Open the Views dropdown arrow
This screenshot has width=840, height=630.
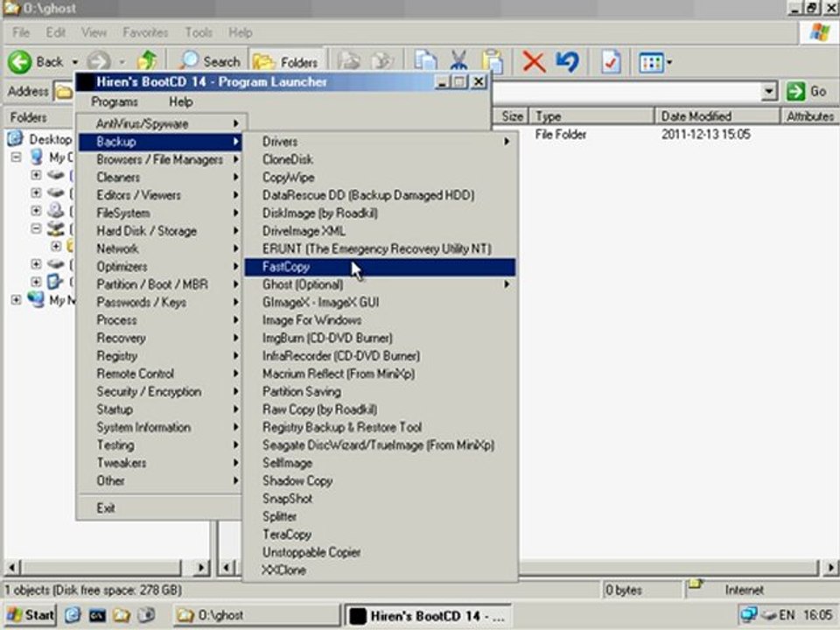click(669, 63)
